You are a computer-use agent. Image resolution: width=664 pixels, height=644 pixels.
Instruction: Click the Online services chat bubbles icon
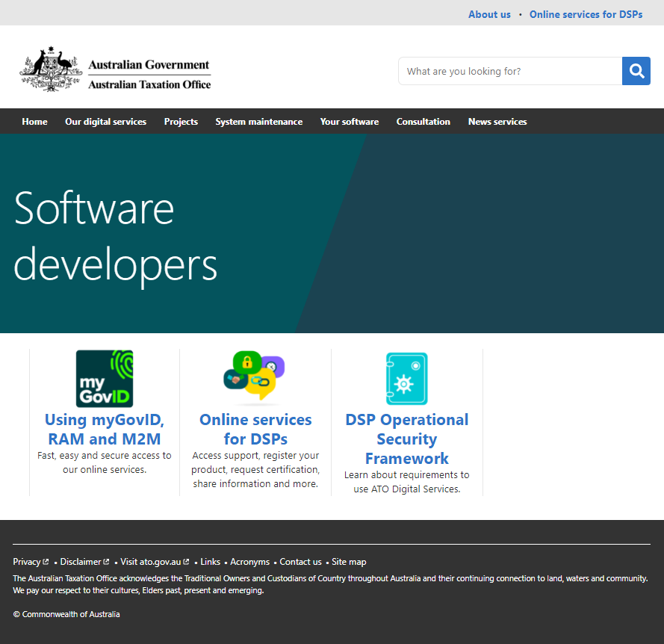tap(255, 377)
